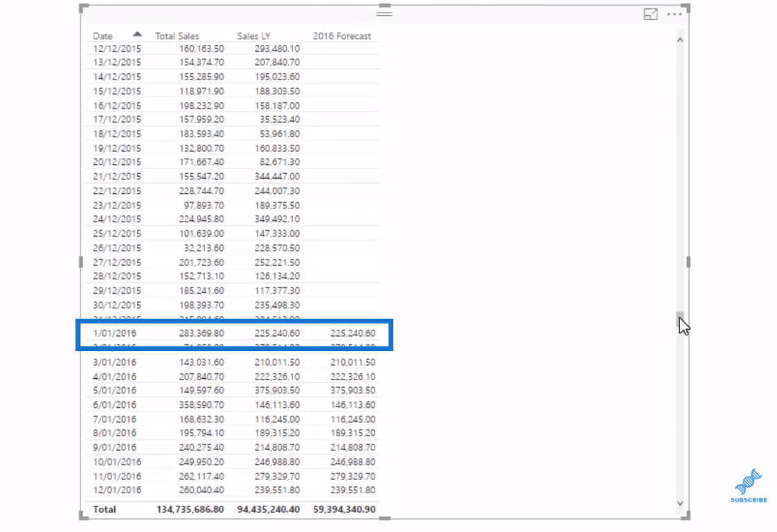This screenshot has height=532, width=777.
Task: Select the 7/01/2016 date cell
Action: [x=114, y=420]
